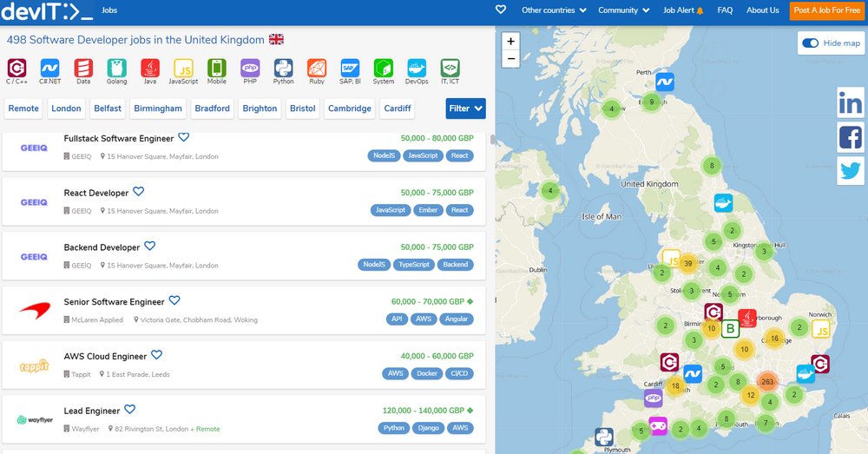
Task: Open the Job Alert menu item
Action: tap(684, 10)
